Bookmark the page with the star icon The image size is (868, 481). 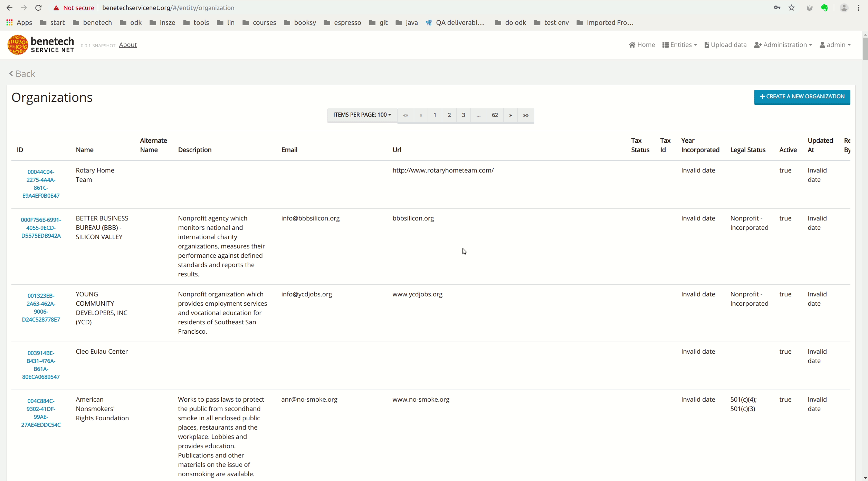pos(791,8)
